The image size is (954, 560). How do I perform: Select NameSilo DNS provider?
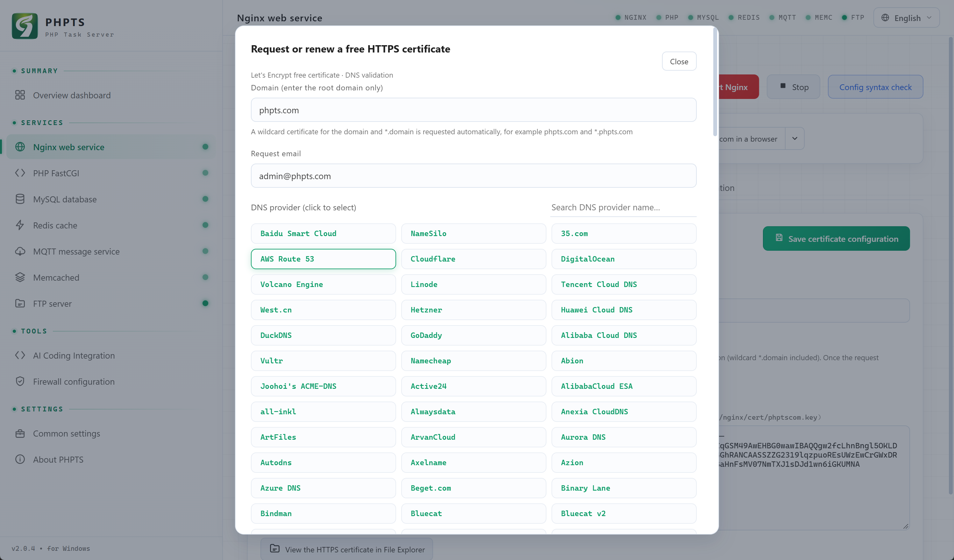coord(473,234)
